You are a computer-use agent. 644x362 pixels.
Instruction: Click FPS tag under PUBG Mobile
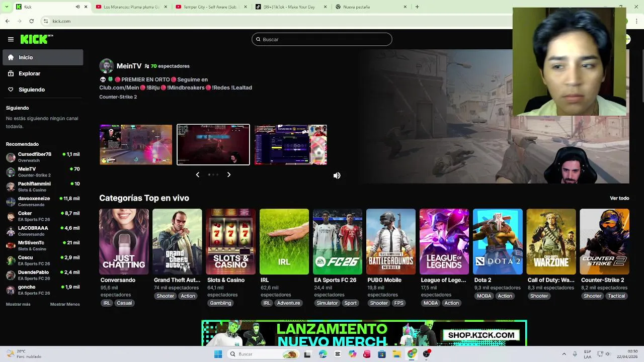click(x=399, y=303)
